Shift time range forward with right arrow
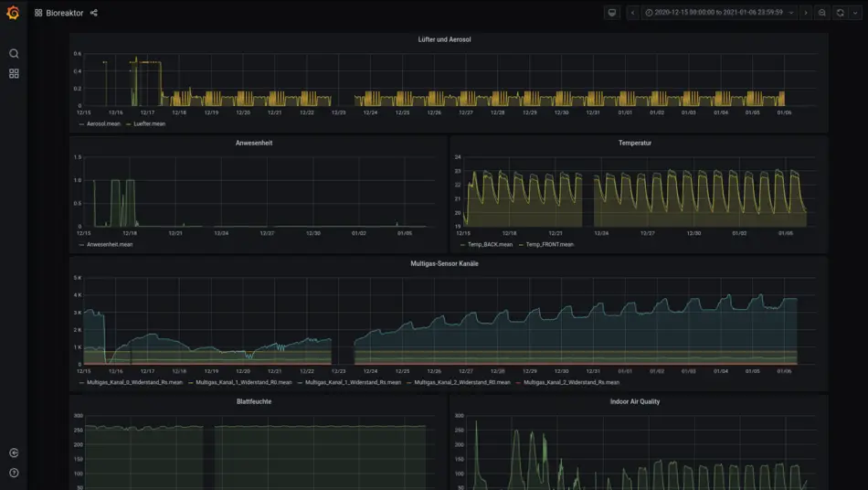Viewport: 868px width, 490px height. [805, 13]
